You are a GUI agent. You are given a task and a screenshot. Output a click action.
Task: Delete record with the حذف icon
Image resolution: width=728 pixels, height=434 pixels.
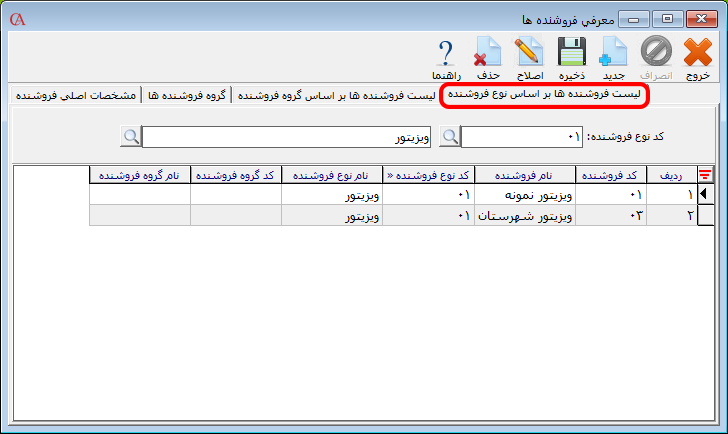[487, 58]
